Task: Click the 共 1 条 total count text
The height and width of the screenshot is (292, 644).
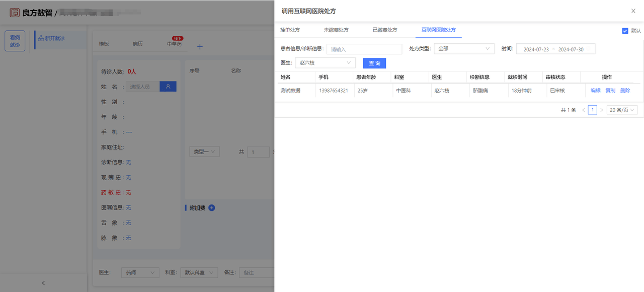Action: [569, 110]
